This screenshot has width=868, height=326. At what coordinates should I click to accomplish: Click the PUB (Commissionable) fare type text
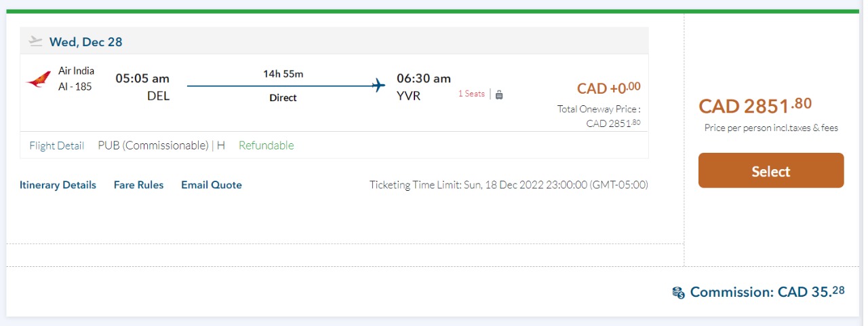153,145
